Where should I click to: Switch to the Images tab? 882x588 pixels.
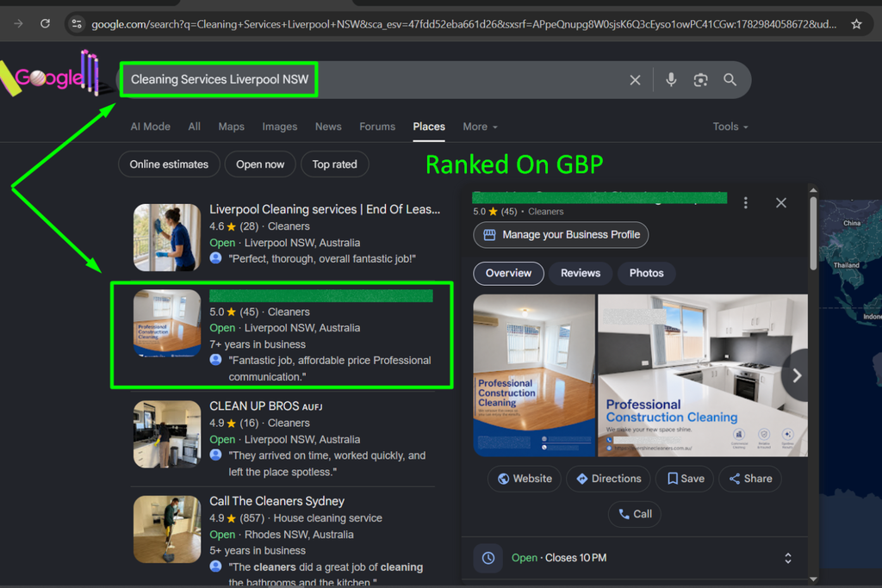point(280,127)
